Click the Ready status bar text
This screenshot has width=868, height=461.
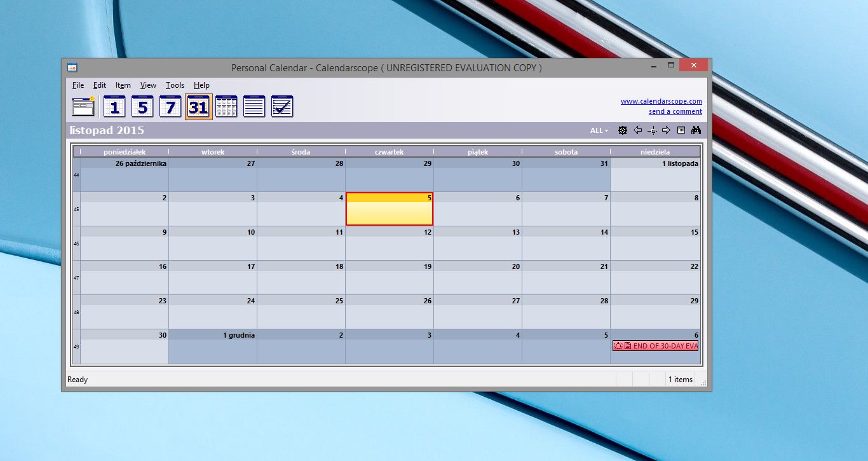[78, 380]
